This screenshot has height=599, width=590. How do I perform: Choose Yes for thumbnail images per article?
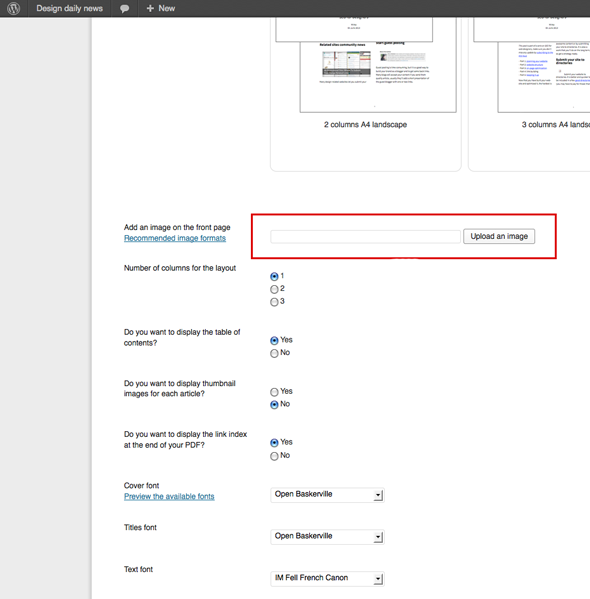[x=274, y=392]
